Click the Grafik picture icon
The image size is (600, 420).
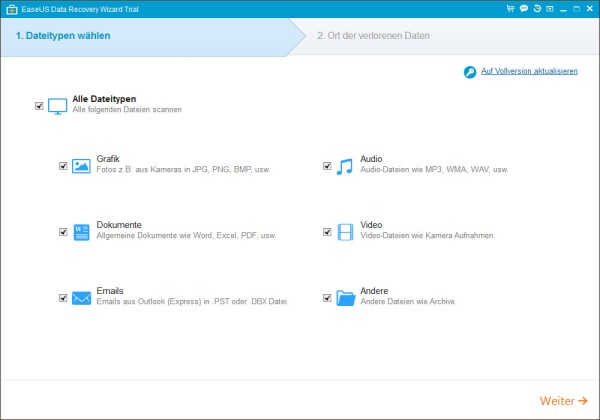(x=81, y=166)
